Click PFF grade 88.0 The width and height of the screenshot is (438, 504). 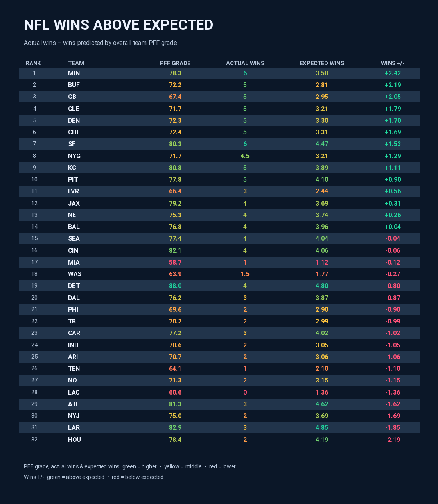coord(175,286)
